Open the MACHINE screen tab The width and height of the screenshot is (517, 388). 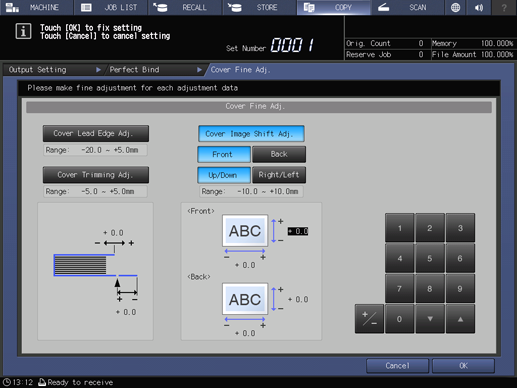pos(36,7)
